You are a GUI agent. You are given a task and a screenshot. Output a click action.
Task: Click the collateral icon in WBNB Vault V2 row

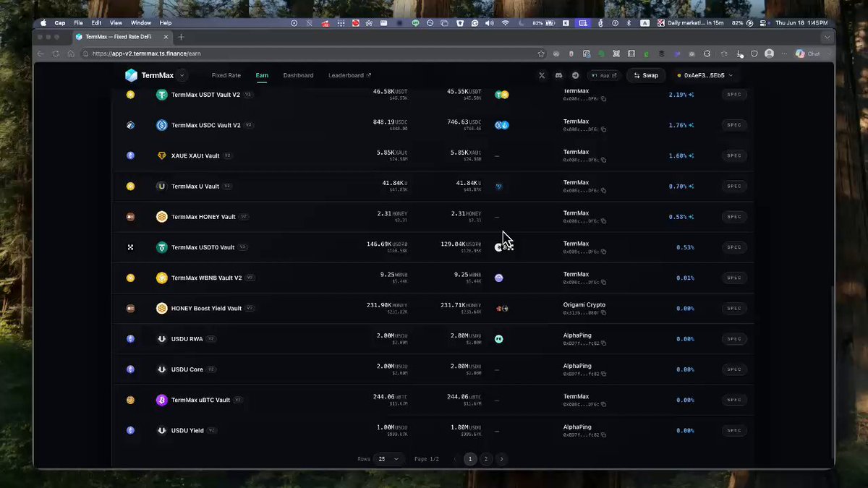pos(499,278)
